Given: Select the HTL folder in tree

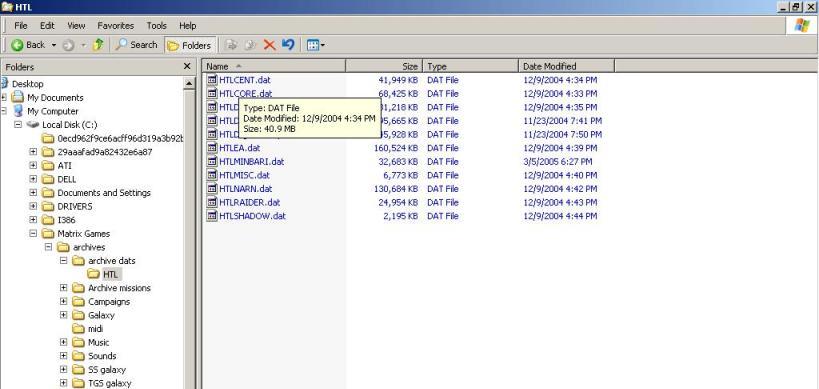Looking at the screenshot, I should [110, 274].
